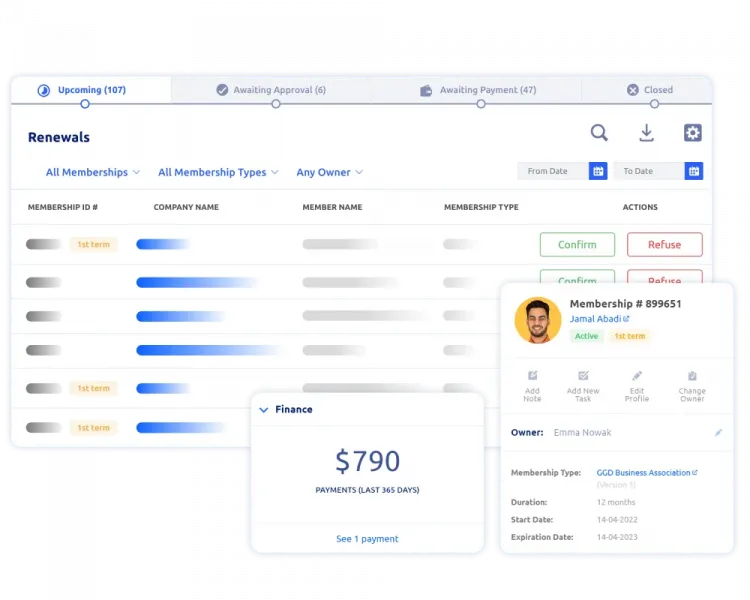Click the MEMBERSHIP TYPE column header
The height and width of the screenshot is (600, 750).
pos(481,207)
